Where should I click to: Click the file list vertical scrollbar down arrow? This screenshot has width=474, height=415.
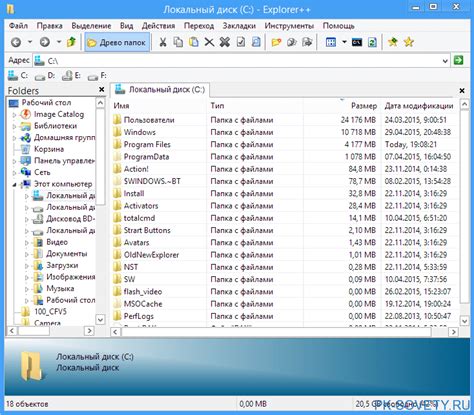coord(464,321)
